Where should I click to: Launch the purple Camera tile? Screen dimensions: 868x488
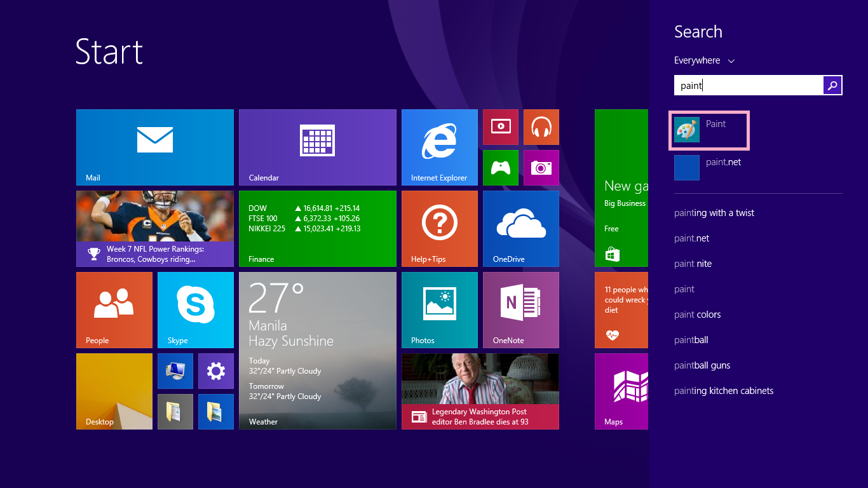pyautogui.click(x=541, y=168)
